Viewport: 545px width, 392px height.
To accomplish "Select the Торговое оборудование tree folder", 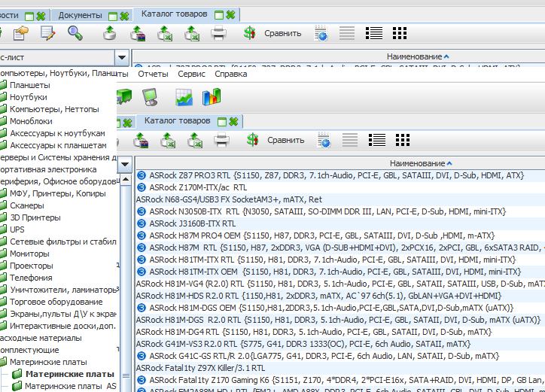I will pyautogui.click(x=56, y=302).
